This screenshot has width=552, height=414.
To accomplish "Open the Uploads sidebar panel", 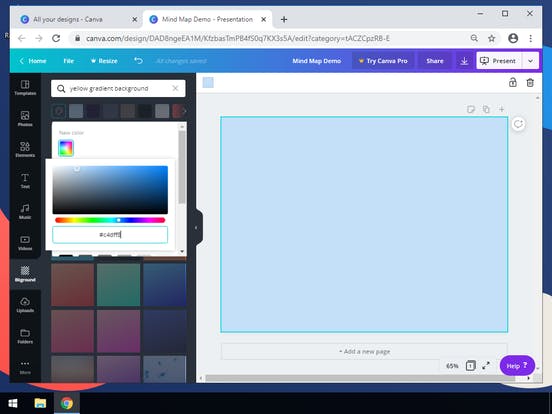I will coord(25,305).
